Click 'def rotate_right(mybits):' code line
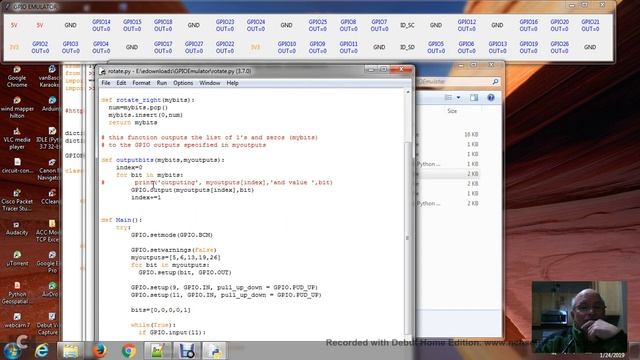Viewport: 640px width, 360px height. 148,100
